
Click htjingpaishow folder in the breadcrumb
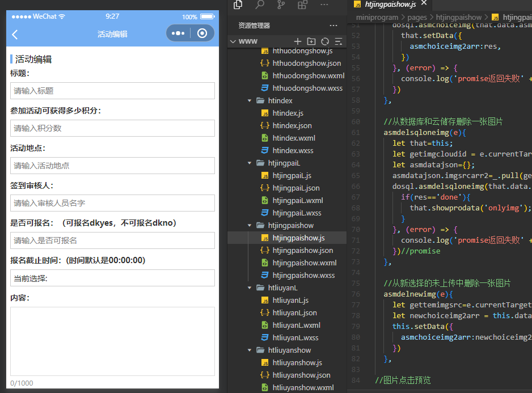point(459,18)
